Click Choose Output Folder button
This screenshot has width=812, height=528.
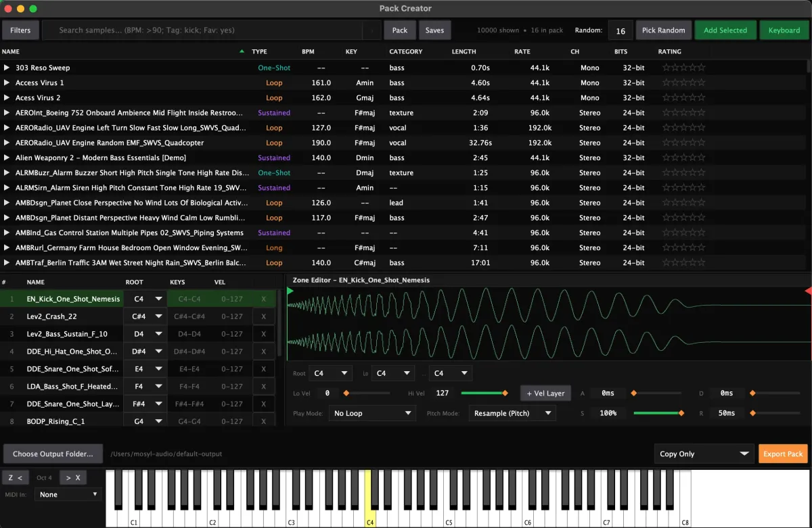[53, 454]
